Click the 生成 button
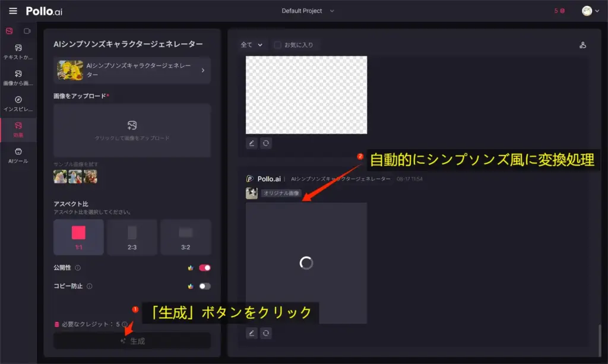The width and height of the screenshot is (608, 364). [132, 341]
